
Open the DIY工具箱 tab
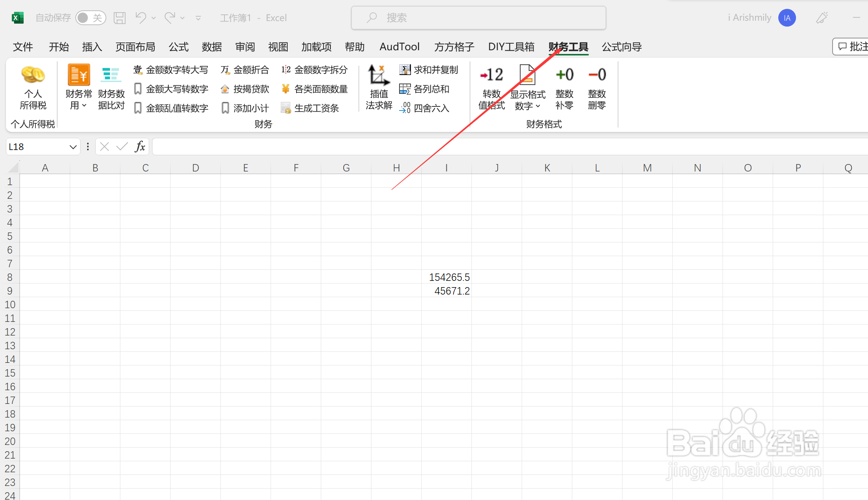[511, 47]
